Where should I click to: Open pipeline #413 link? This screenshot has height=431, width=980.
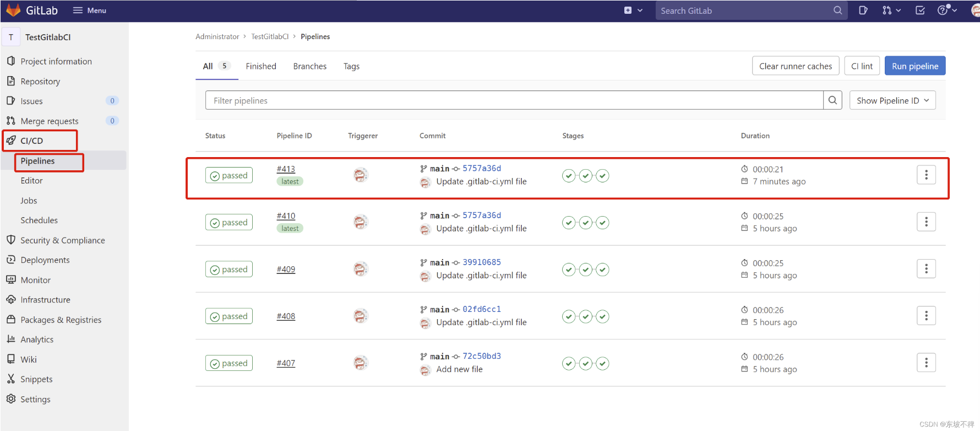click(286, 169)
